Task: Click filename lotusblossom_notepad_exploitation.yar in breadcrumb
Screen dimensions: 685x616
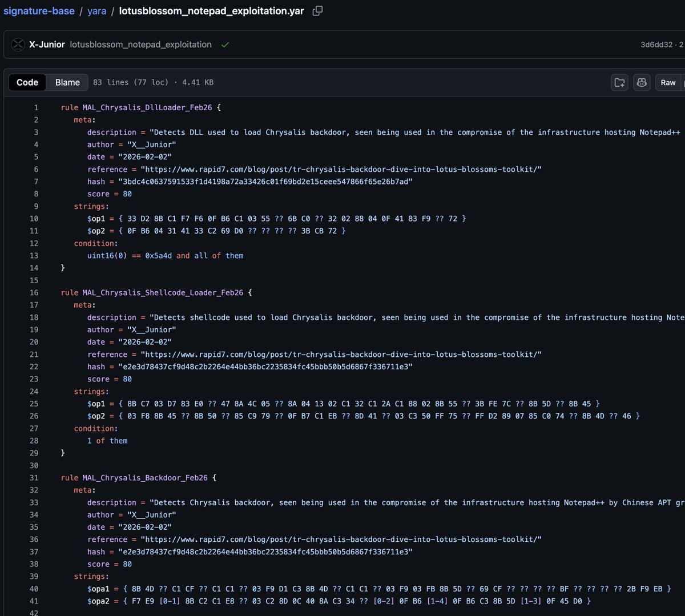Action: coord(211,11)
